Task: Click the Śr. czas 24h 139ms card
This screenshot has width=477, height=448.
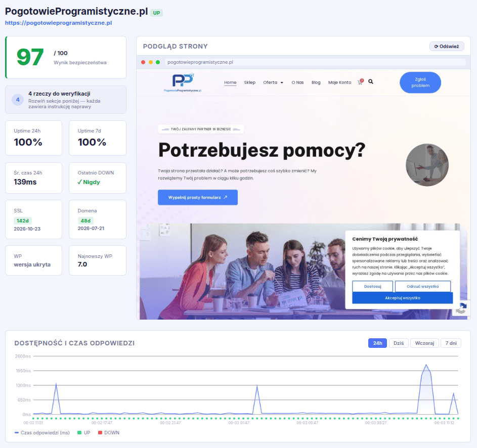Action: (33, 178)
